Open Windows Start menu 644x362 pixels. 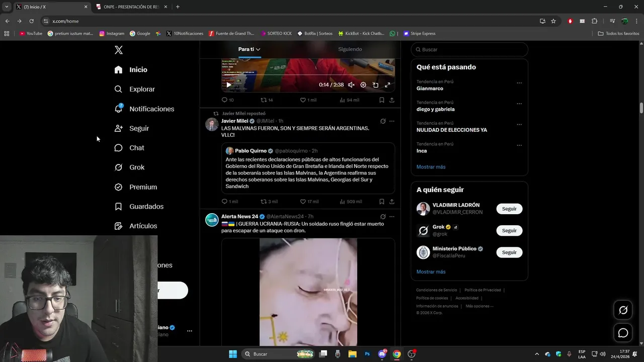[x=232, y=354]
